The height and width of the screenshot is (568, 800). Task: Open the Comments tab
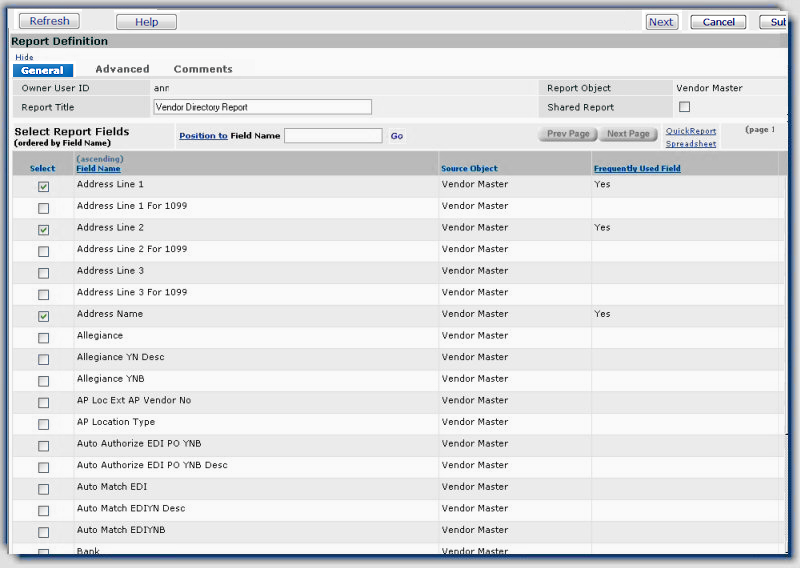203,69
